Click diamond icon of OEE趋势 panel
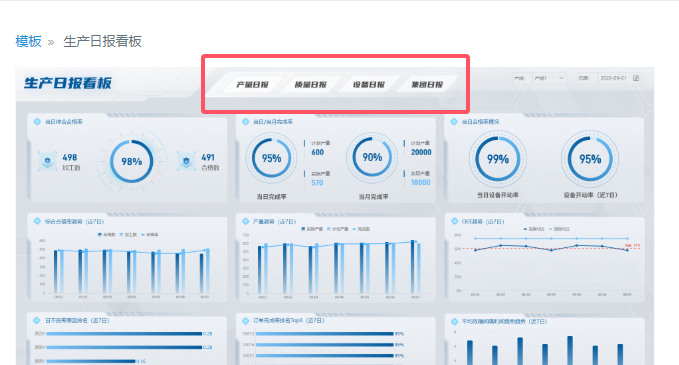Screen dimensions: 679x365 [x=454, y=221]
